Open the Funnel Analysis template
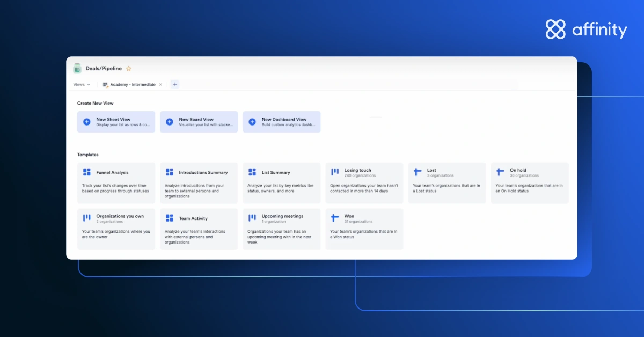The height and width of the screenshot is (337, 644). point(116,183)
